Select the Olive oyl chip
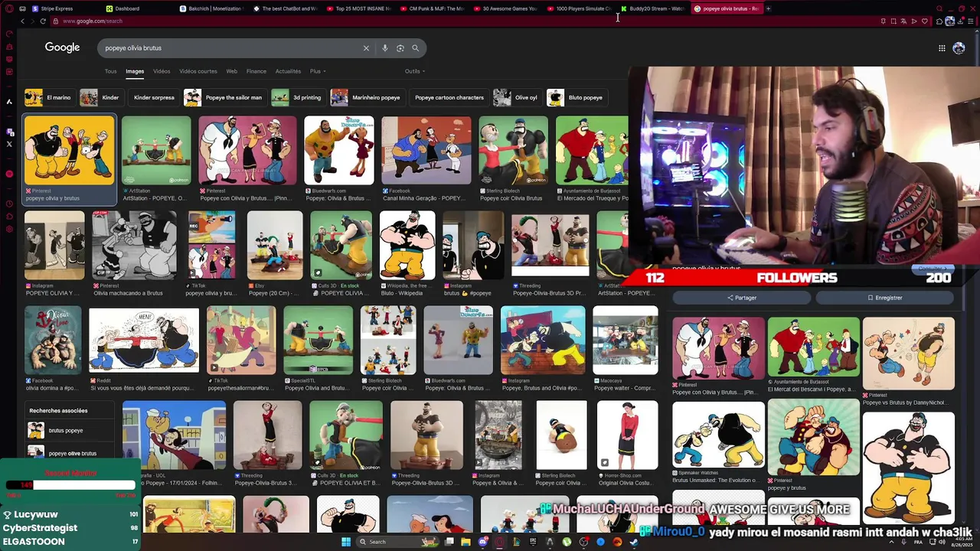The height and width of the screenshot is (551, 980). click(516, 97)
